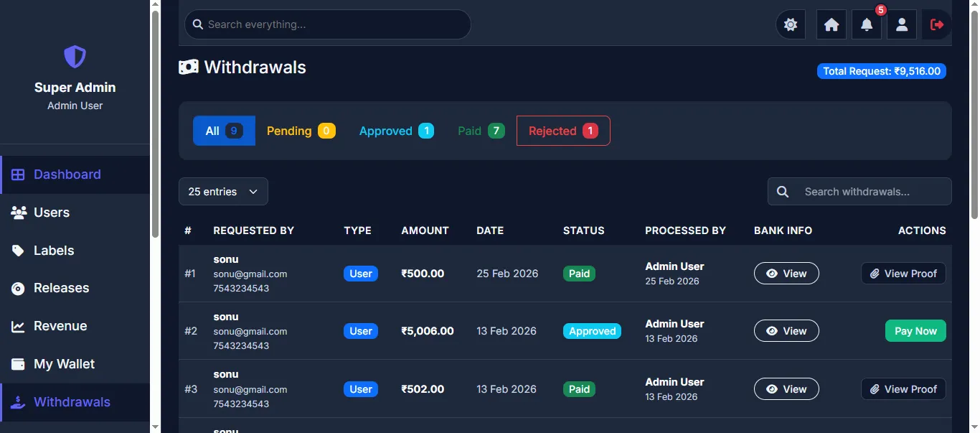Open the Dashboard menu item
980x433 pixels.
coord(75,174)
